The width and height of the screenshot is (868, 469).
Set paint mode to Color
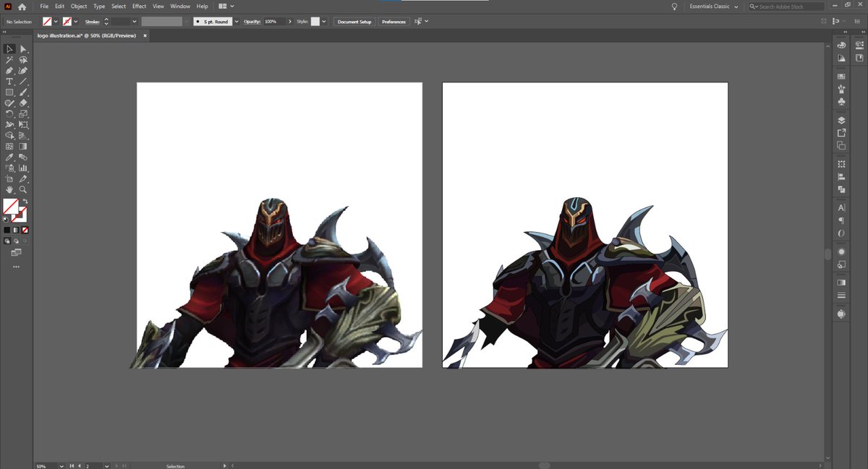coord(7,230)
